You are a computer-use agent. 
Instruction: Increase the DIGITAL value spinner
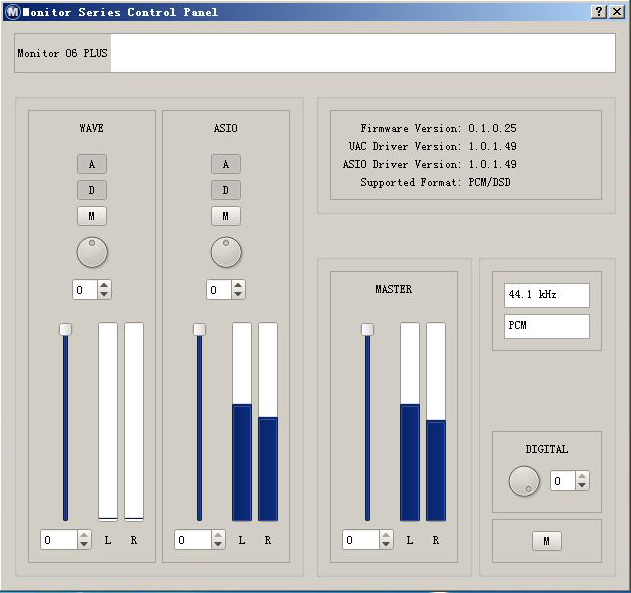pyautogui.click(x=582, y=476)
